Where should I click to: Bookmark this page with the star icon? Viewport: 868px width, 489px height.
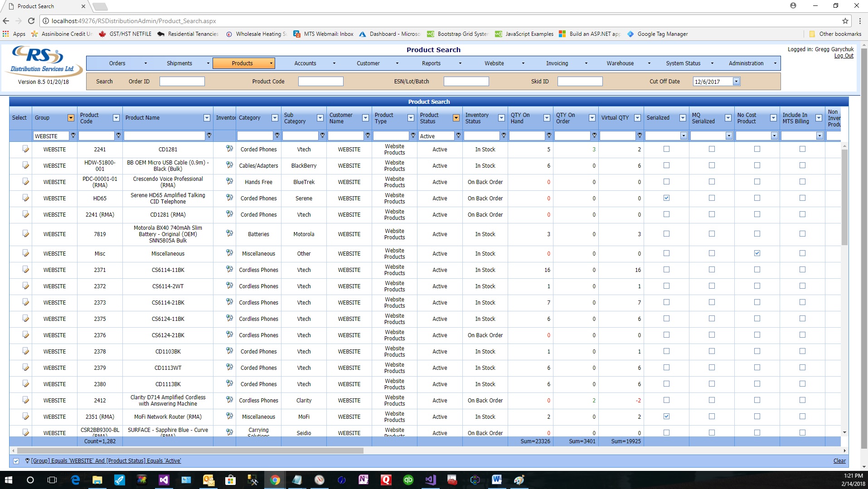tap(845, 21)
